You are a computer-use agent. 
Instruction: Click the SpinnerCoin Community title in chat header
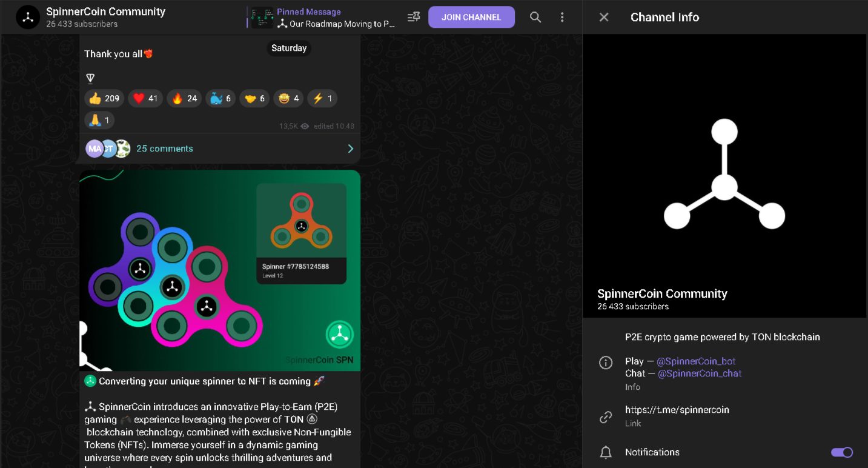tap(106, 12)
